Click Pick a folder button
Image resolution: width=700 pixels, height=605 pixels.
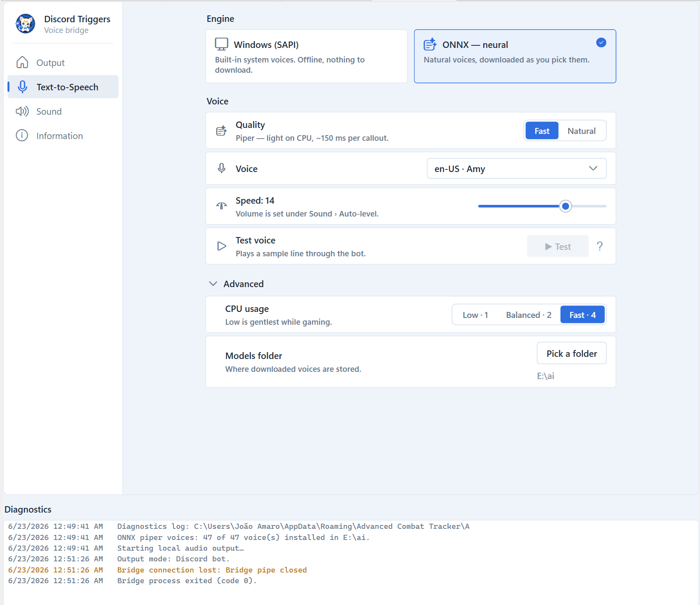572,353
